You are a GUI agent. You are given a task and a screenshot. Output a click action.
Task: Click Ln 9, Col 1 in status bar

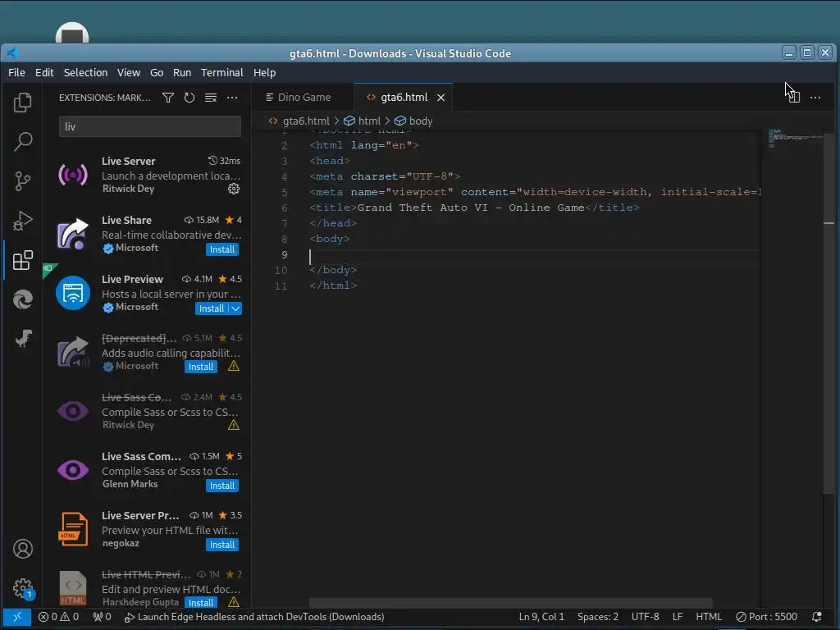click(541, 617)
